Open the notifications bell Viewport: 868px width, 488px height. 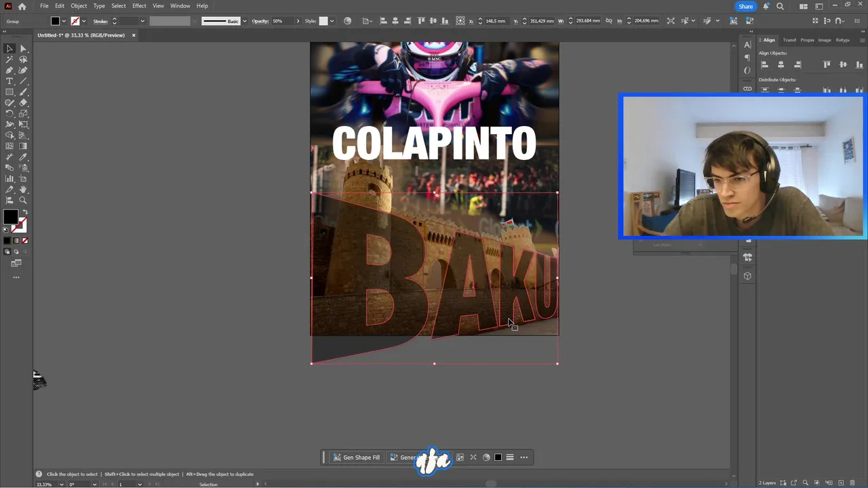[766, 6]
